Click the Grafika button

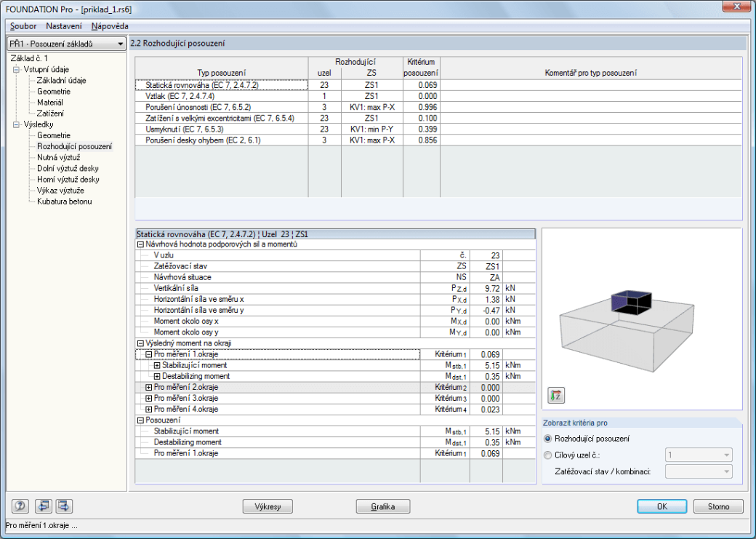(383, 507)
